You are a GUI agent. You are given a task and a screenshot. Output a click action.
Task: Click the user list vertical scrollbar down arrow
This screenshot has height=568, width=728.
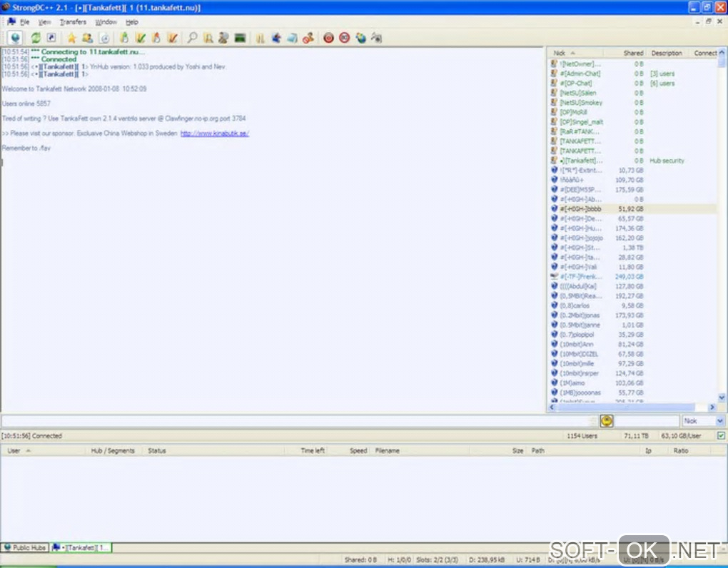click(x=722, y=397)
